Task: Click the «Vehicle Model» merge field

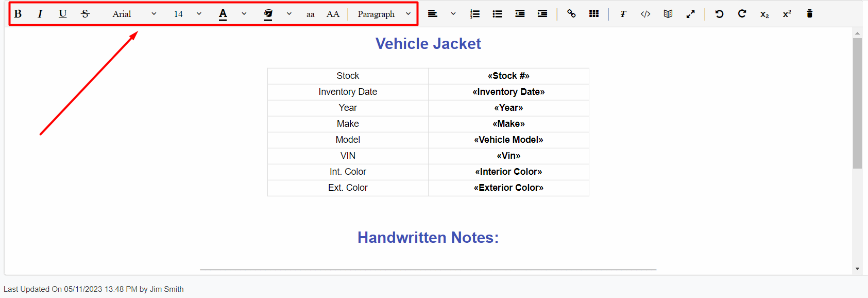Action: (x=508, y=140)
